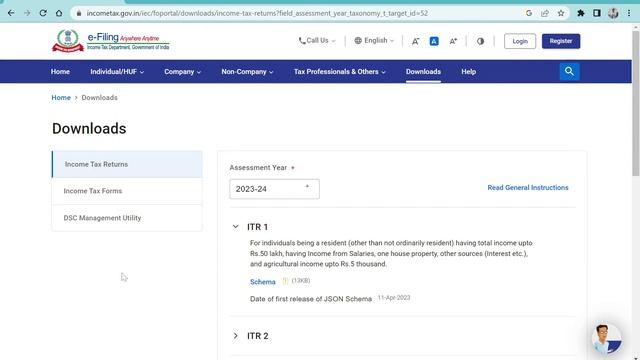This screenshot has width=640, height=360.
Task: Expand the Tax Professionals & Others menu
Action: coord(340,71)
